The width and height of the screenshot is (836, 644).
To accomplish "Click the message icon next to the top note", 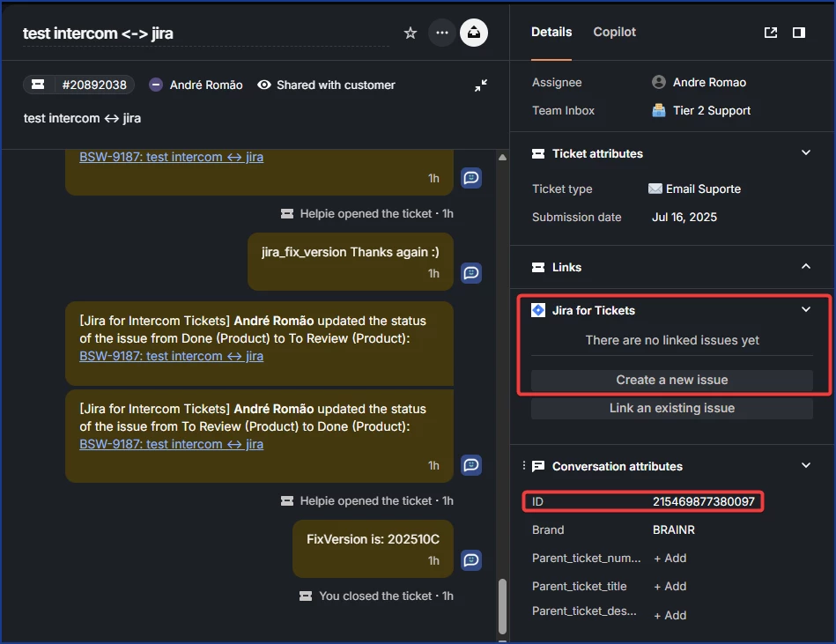I will (x=471, y=178).
